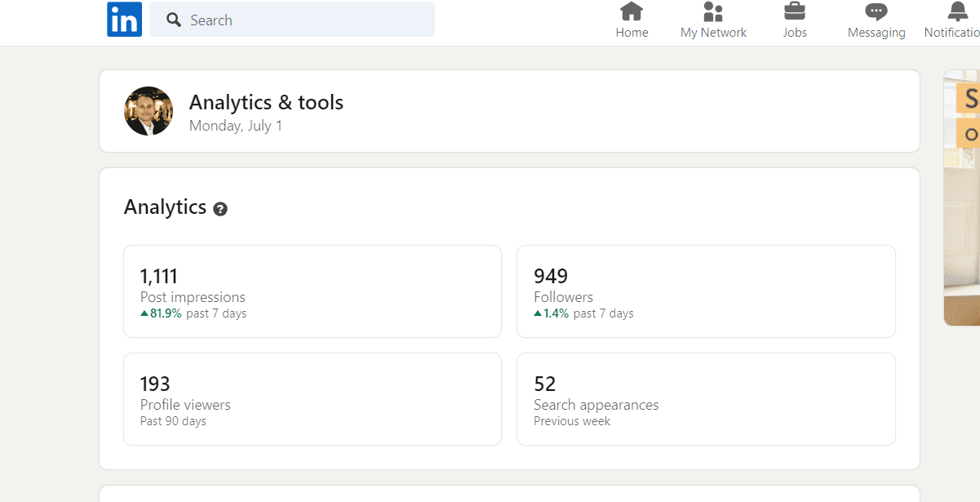Click the 193 profile viewers value
Viewport: 980px width, 502px height.
155,384
